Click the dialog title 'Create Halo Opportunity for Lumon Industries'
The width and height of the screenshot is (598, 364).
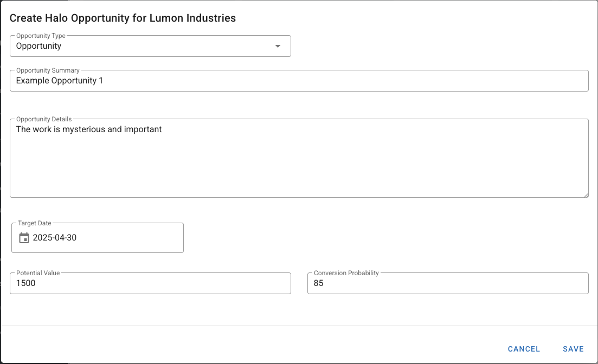coord(123,18)
